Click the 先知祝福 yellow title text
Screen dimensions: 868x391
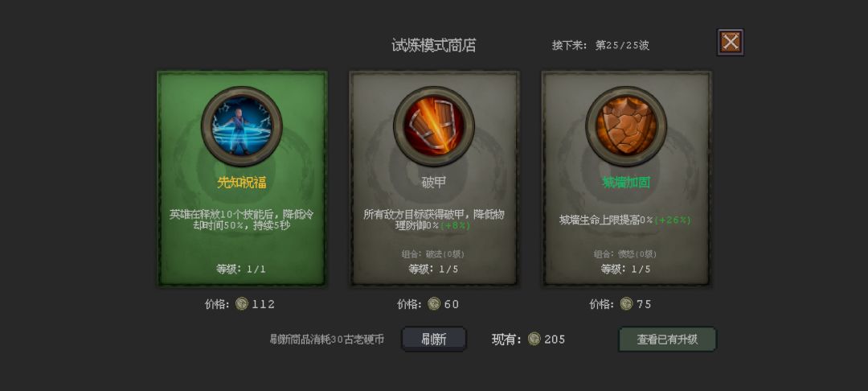point(241,182)
